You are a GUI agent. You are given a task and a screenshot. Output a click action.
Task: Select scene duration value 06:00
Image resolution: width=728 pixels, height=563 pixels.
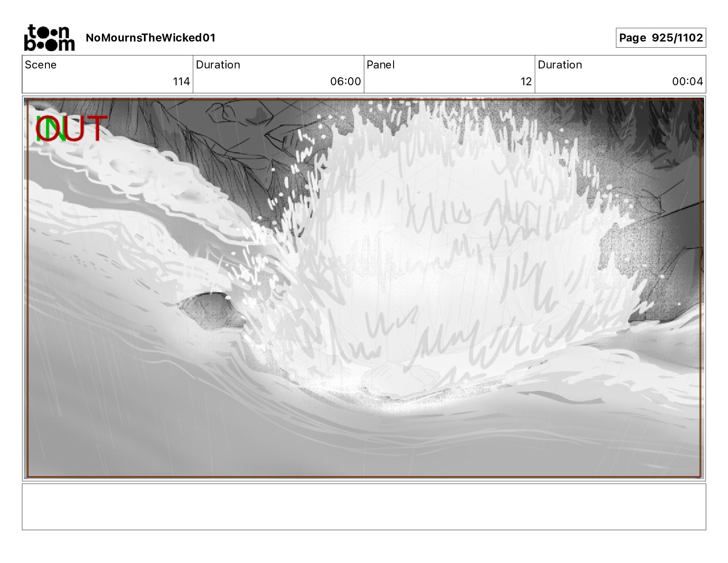345,82
